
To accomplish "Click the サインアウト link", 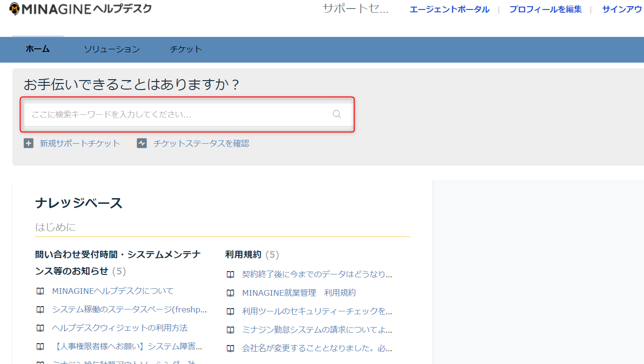I will [x=623, y=9].
